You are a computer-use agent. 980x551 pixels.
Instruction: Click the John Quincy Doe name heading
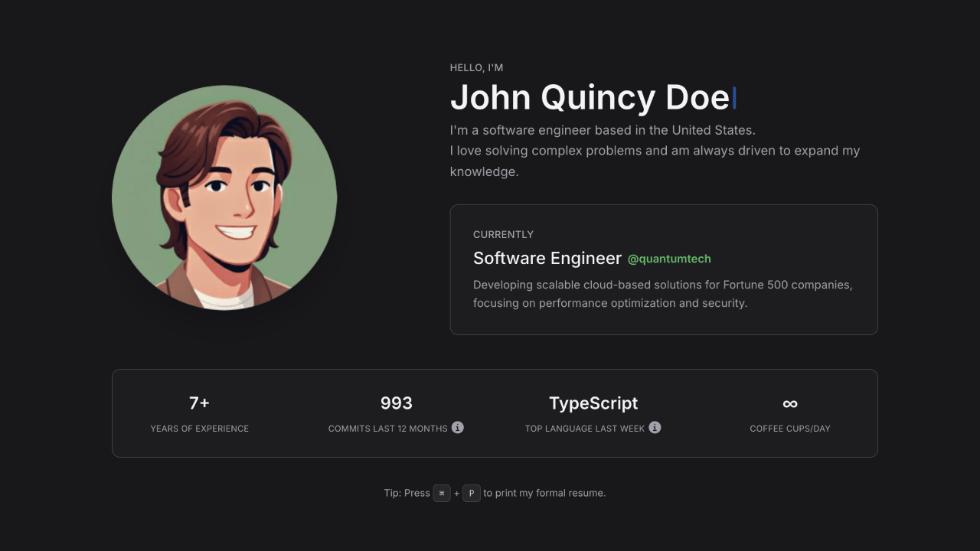coord(590,98)
